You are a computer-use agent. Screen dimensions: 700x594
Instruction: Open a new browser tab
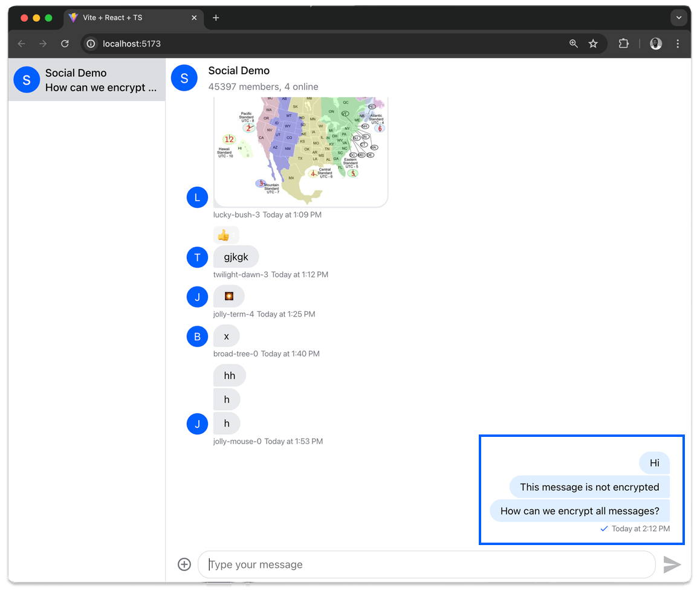coord(216,18)
